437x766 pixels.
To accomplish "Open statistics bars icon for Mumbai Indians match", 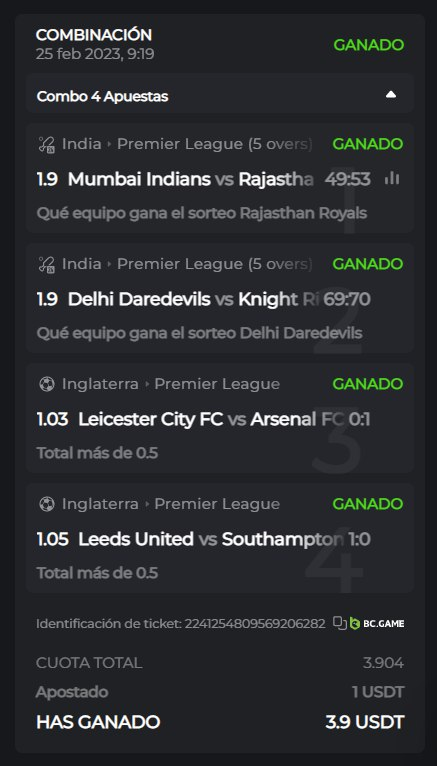I will point(392,179).
